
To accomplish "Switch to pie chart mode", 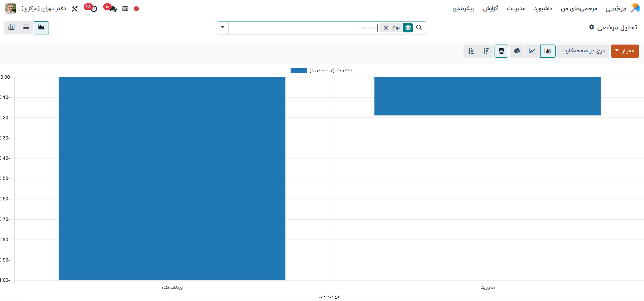I will pos(517,51).
